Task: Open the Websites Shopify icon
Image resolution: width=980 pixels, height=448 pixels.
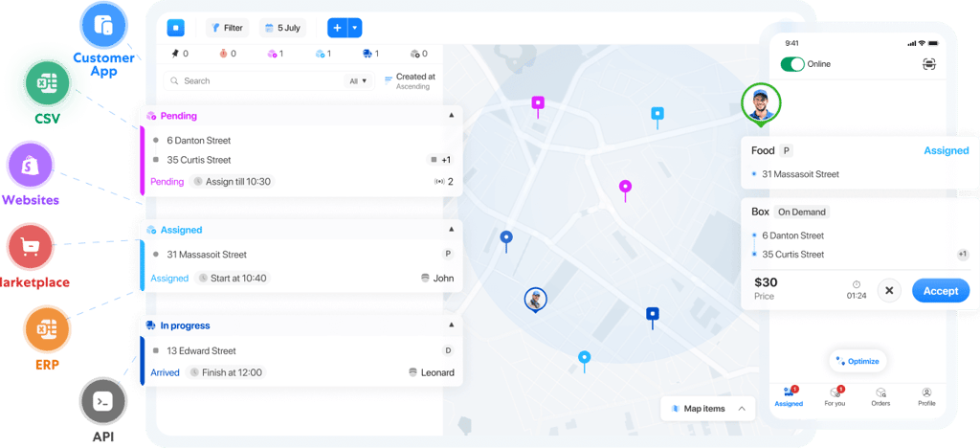Action: 30,166
